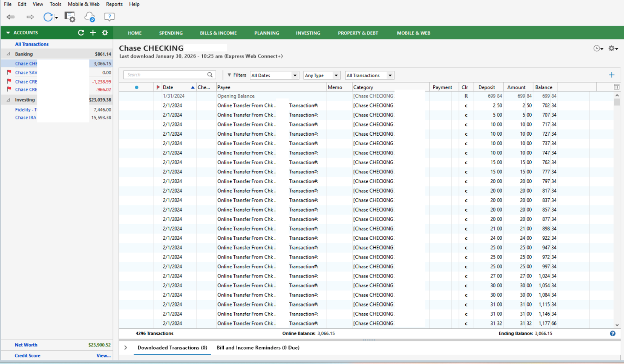
Task: Click the One Step Update refresh icon
Action: click(48, 17)
